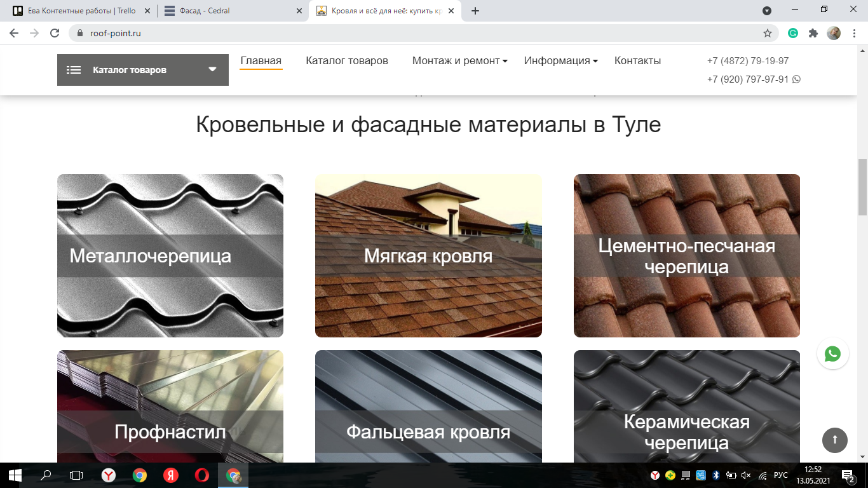Viewport: 868px width, 488px height.
Task: Expand the gray Каталог товаров dropdown
Action: coord(142,70)
